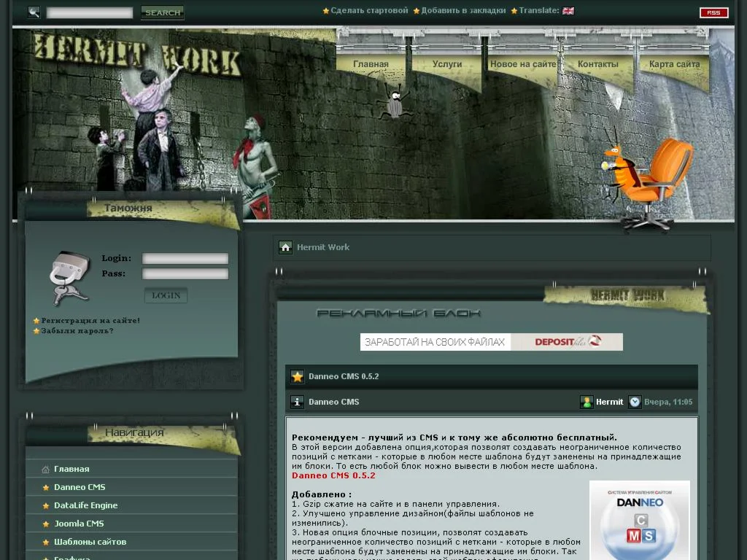Image resolution: width=747 pixels, height=560 pixels.
Task: Click the star icon beside 'Joomla CMS'
Action: click(46, 524)
